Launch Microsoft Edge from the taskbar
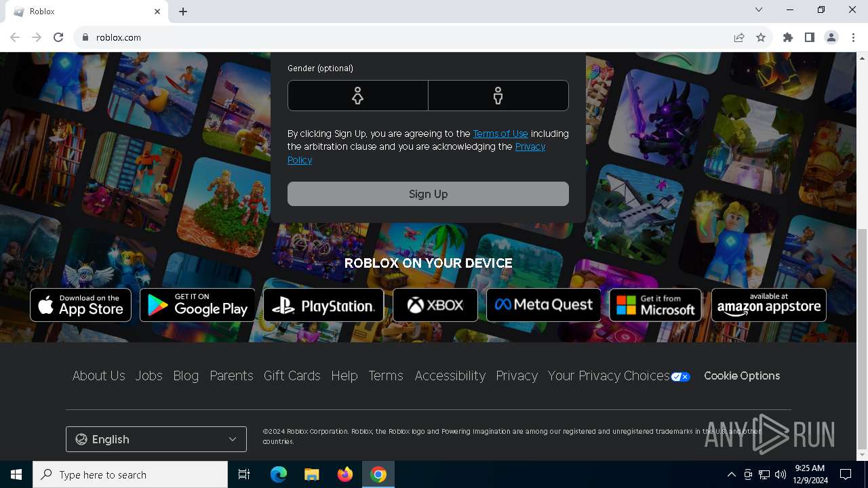The image size is (868, 488). (x=279, y=474)
